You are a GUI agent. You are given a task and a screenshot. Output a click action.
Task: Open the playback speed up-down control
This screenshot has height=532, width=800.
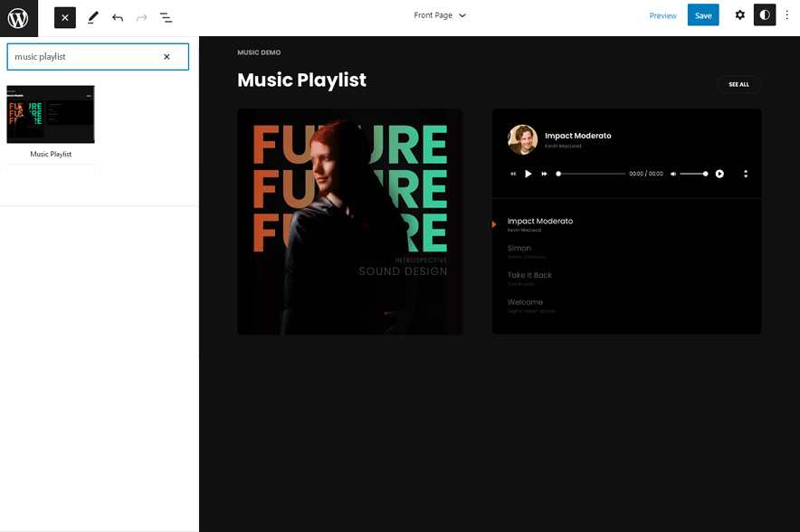tap(746, 174)
